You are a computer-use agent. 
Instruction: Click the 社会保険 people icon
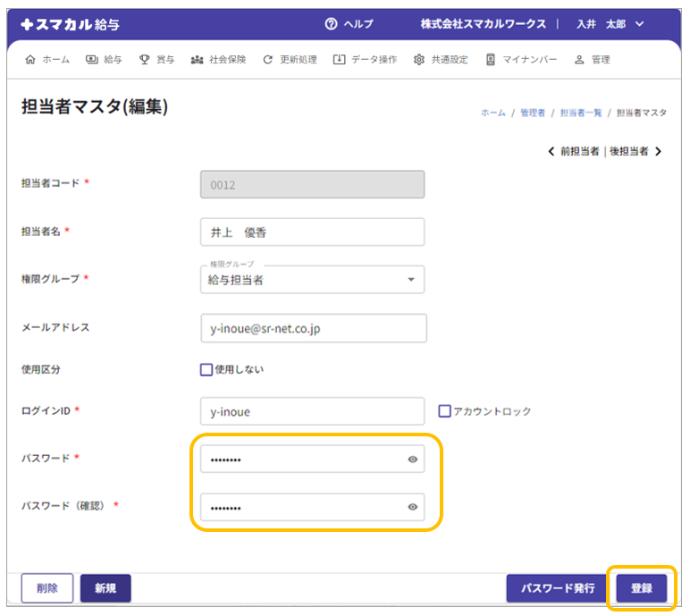(197, 60)
